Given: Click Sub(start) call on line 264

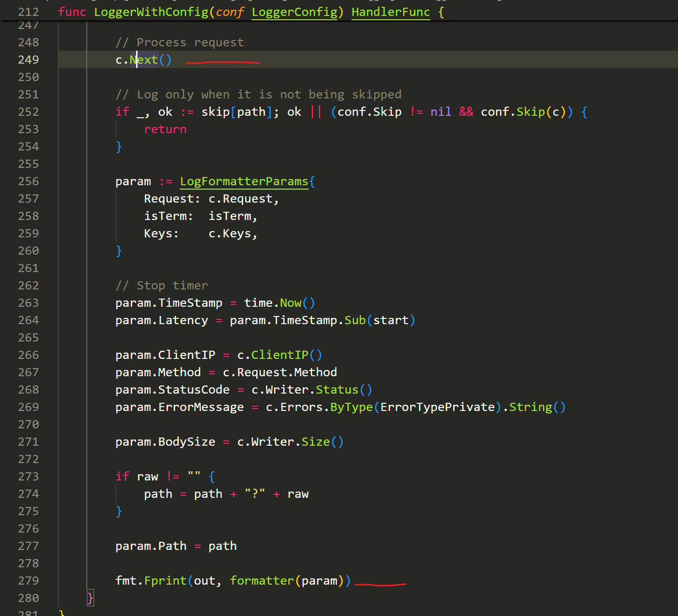Looking at the screenshot, I should click(380, 320).
